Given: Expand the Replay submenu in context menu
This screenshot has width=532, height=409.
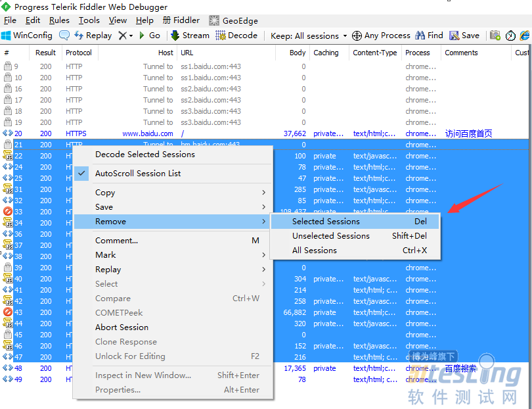Looking at the screenshot, I should (173, 270).
